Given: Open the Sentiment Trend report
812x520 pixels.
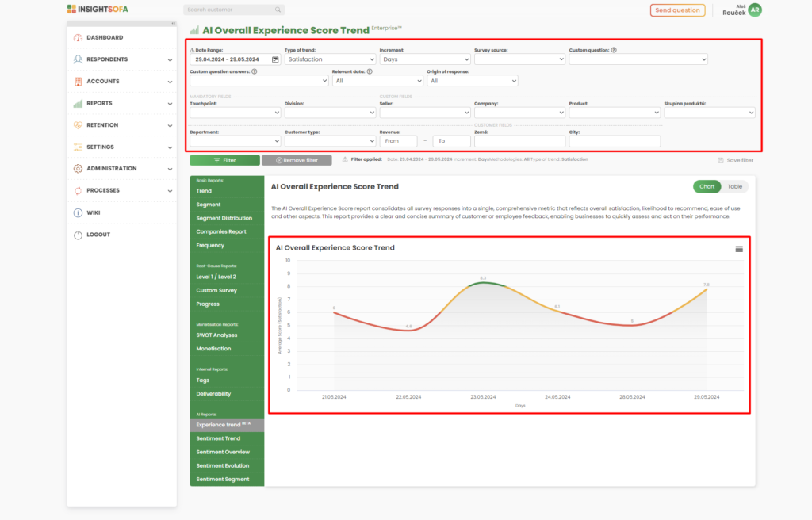Looking at the screenshot, I should [218, 438].
